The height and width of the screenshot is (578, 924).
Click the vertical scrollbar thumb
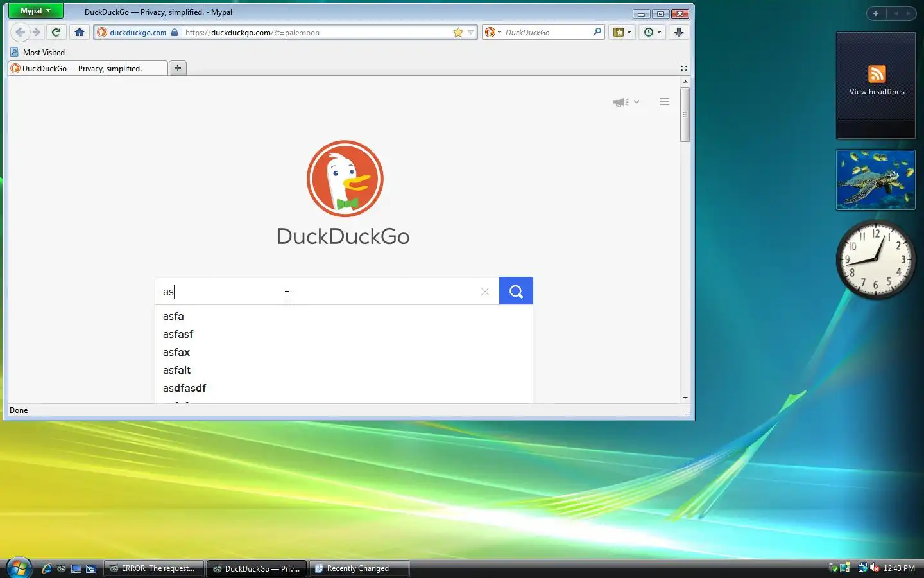685,114
